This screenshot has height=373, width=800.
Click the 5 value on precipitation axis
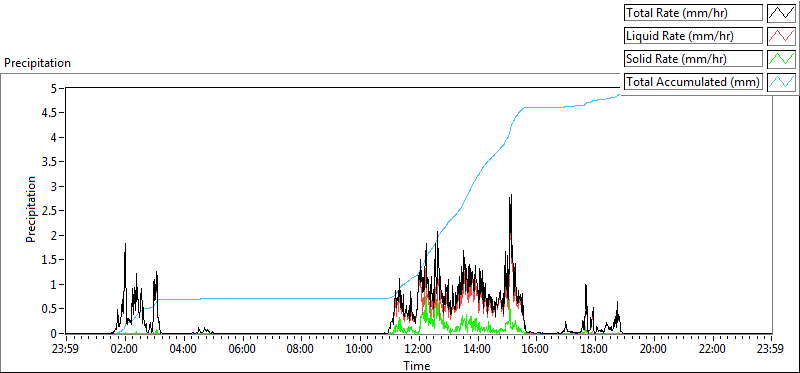tap(55, 88)
